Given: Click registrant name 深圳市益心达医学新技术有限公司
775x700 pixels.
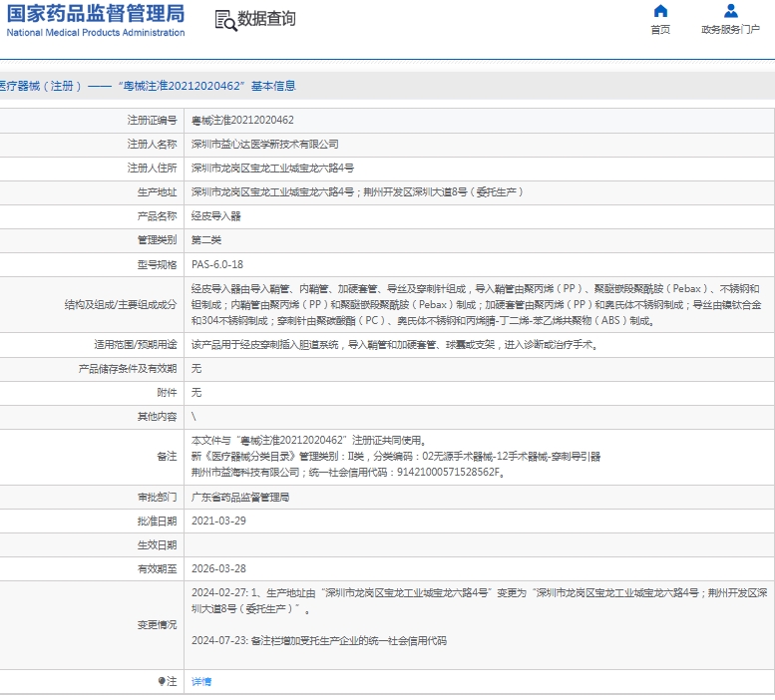Looking at the screenshot, I should pyautogui.click(x=265, y=145).
